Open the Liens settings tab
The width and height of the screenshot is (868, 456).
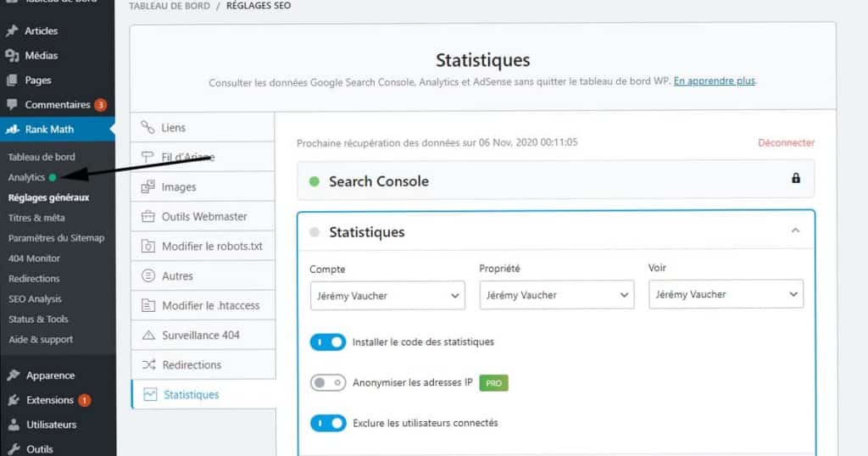[203, 127]
